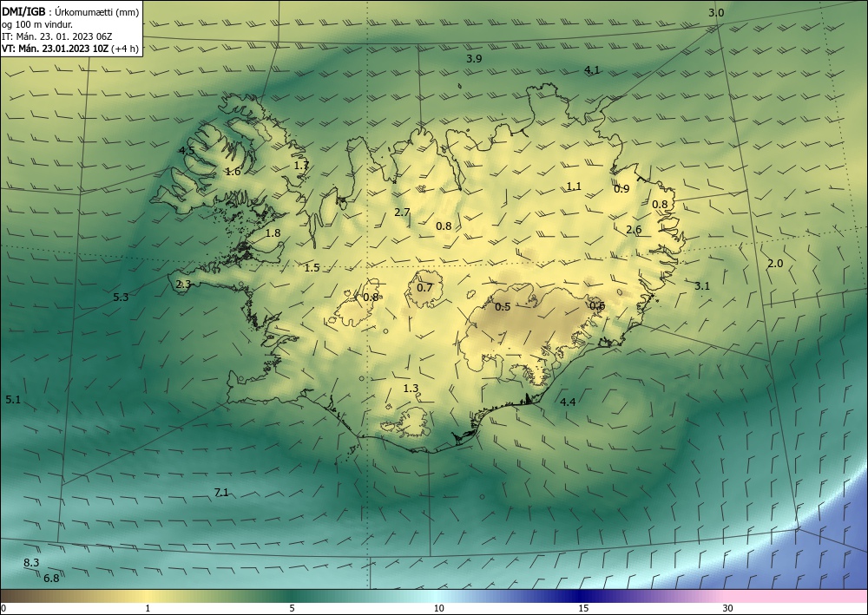Click the 0.7 value on the glacier
The image size is (868, 615).
point(424,288)
